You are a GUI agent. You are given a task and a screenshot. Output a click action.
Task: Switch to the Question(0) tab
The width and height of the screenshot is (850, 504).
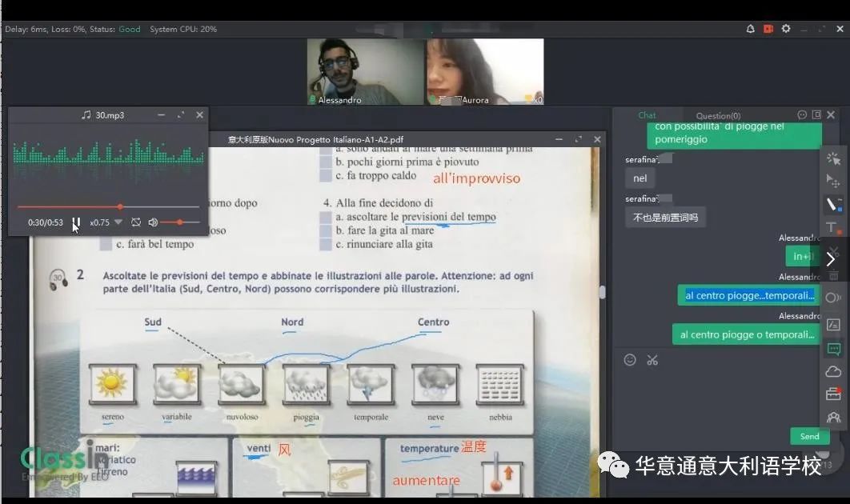718,116
